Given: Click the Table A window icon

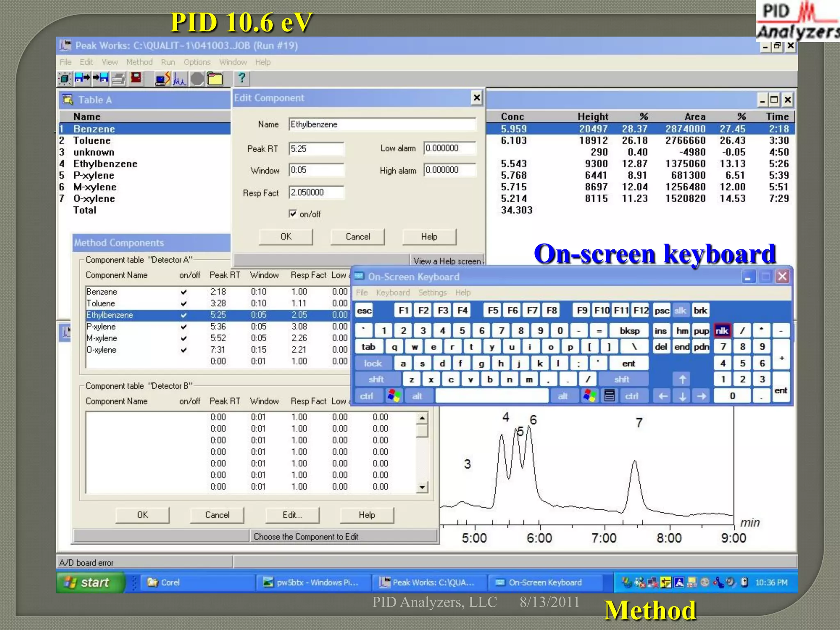Looking at the screenshot, I should coord(67,100).
